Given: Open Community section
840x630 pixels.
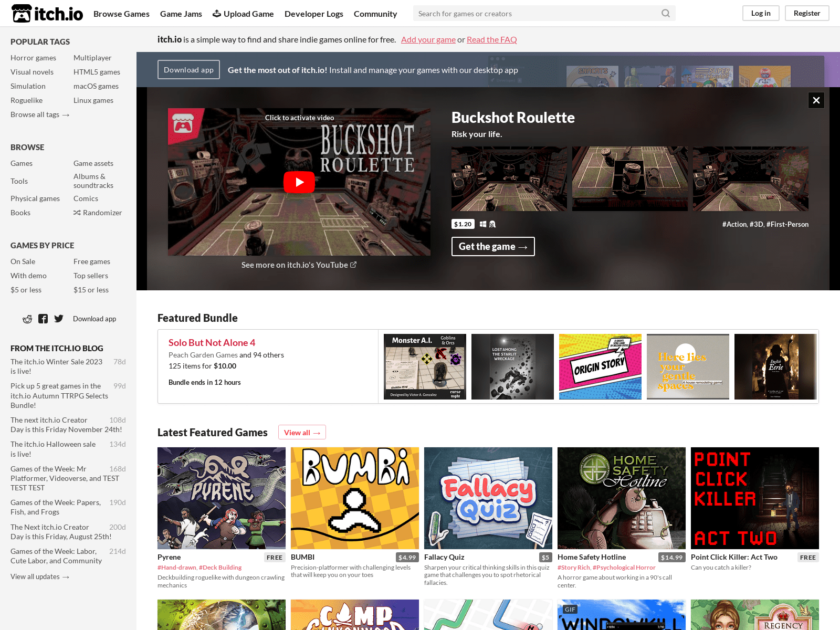Looking at the screenshot, I should pos(375,14).
